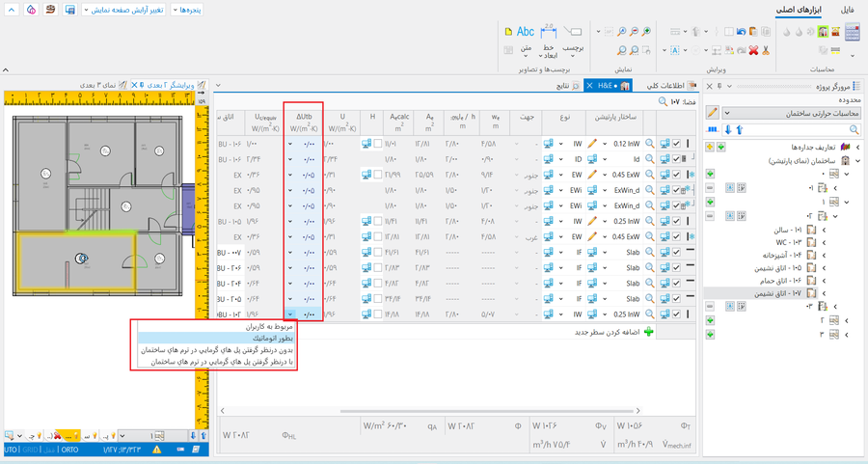Click the Abc text tool icon
Screen dimensions: 868x464
[x=526, y=33]
